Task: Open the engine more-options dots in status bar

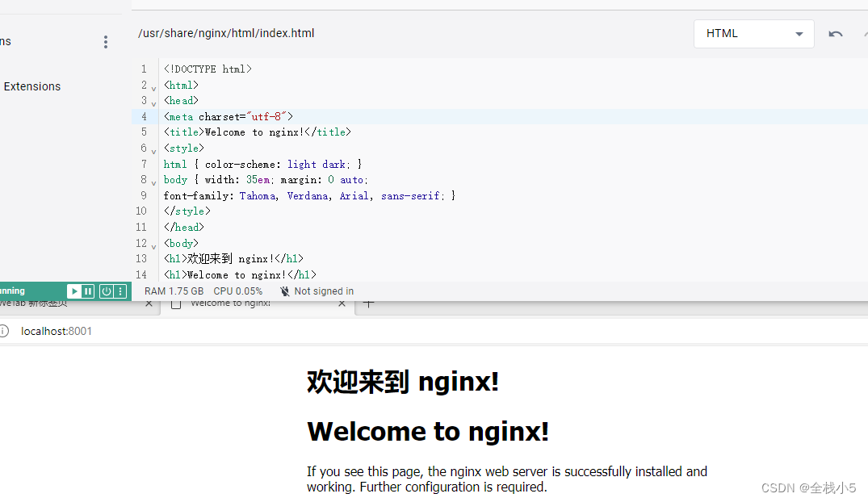Action: [120, 291]
